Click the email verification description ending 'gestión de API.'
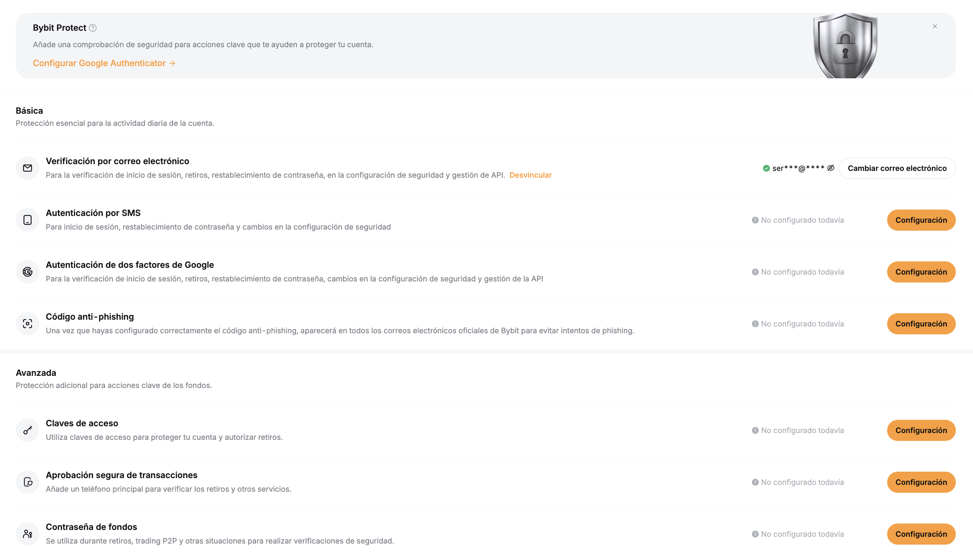 [x=275, y=175]
